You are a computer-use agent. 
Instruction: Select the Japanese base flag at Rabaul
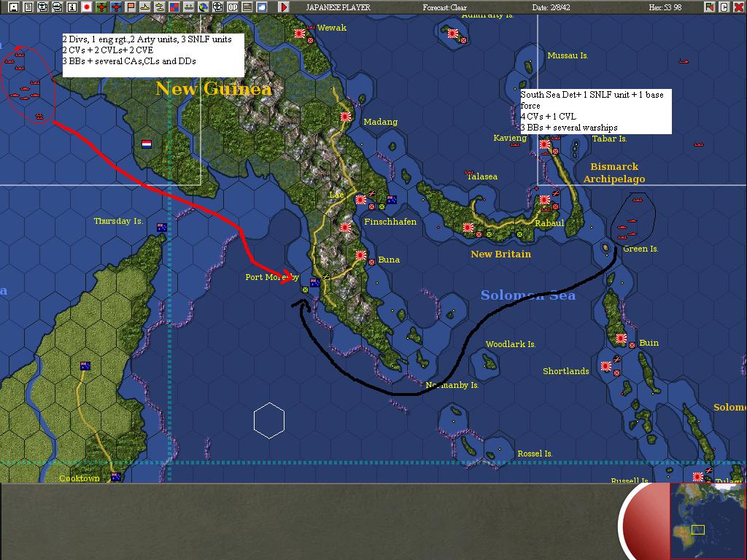(544, 200)
